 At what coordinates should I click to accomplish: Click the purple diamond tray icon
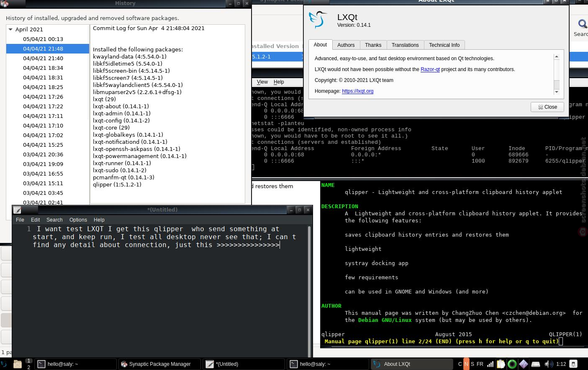[524, 364]
